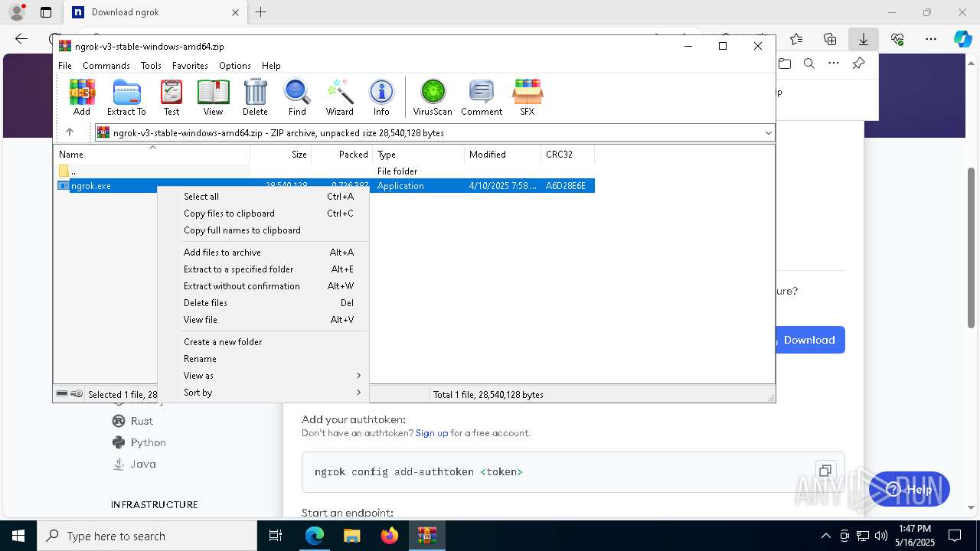Open volume icon in system tray
The image size is (980, 551).
[x=881, y=536]
